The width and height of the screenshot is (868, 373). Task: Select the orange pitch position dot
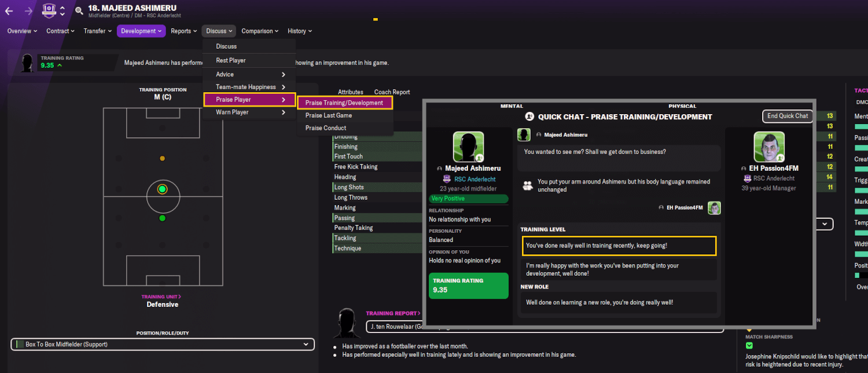[162, 158]
